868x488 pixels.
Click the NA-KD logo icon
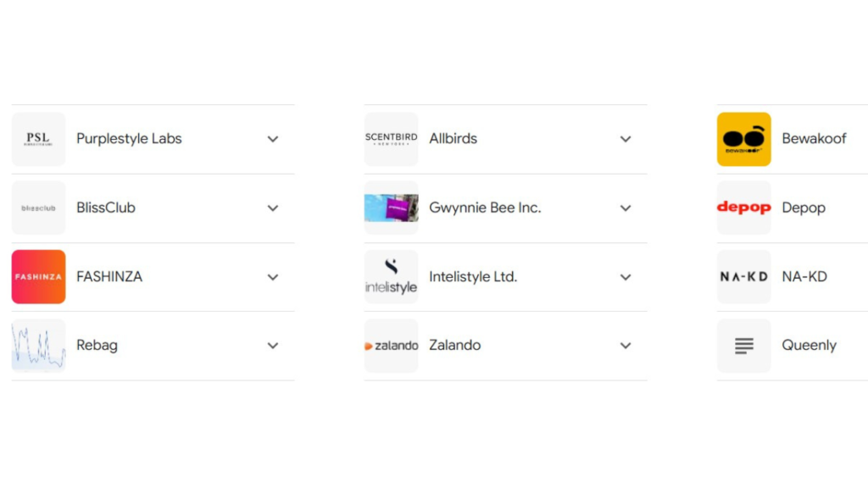point(743,277)
